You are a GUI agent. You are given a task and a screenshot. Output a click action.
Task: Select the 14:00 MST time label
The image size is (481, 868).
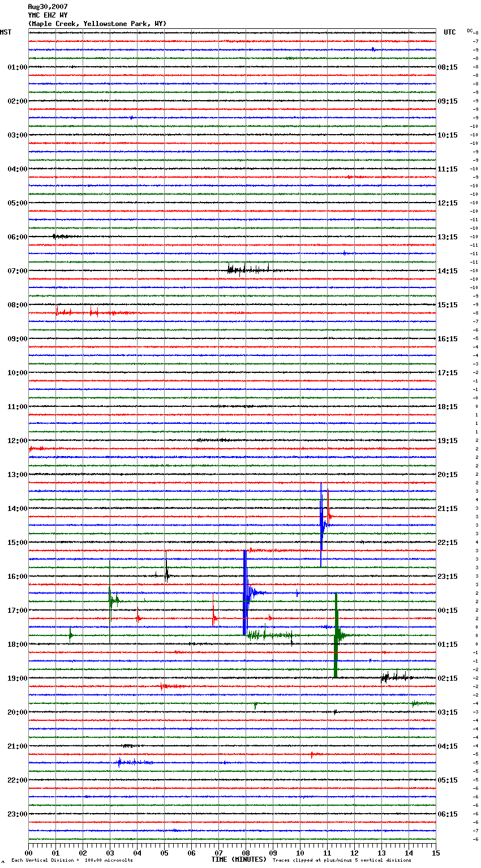(x=18, y=509)
